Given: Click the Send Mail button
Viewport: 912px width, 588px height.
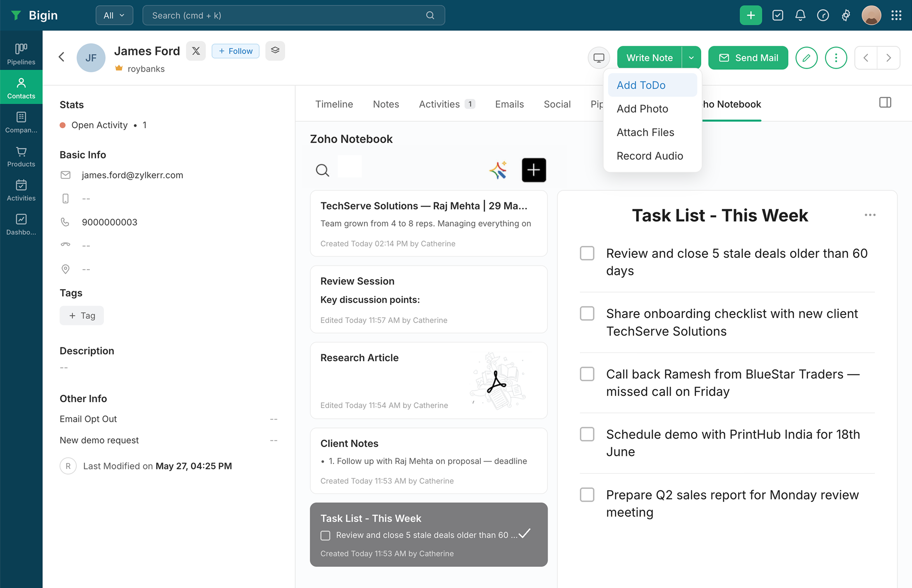Looking at the screenshot, I should click(748, 58).
